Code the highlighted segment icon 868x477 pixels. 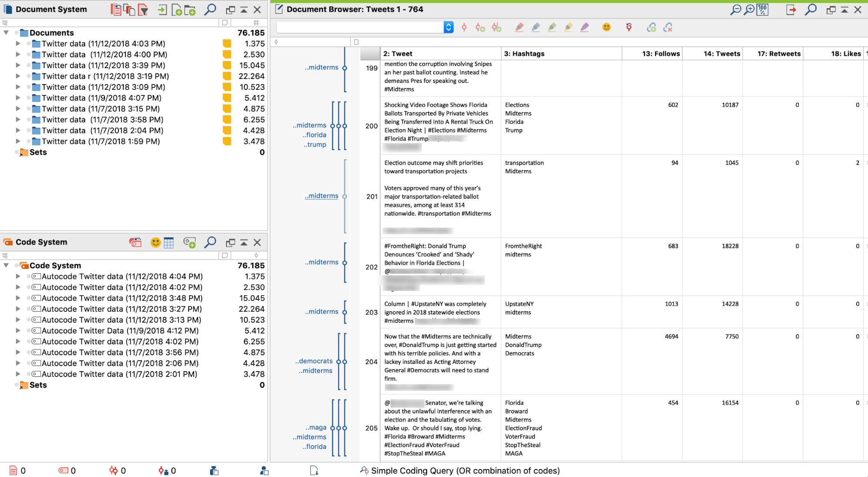pyautogui.click(x=464, y=28)
